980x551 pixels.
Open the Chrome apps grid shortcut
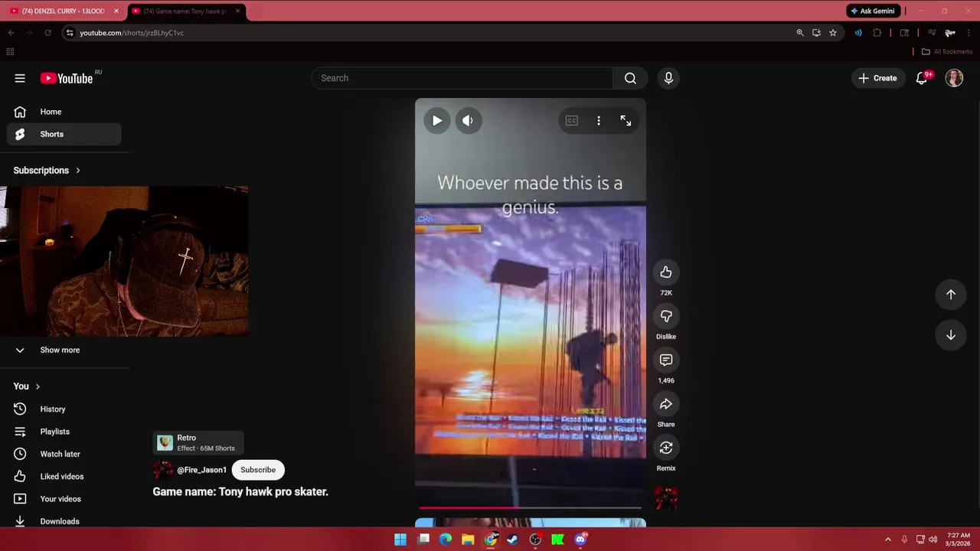10,52
